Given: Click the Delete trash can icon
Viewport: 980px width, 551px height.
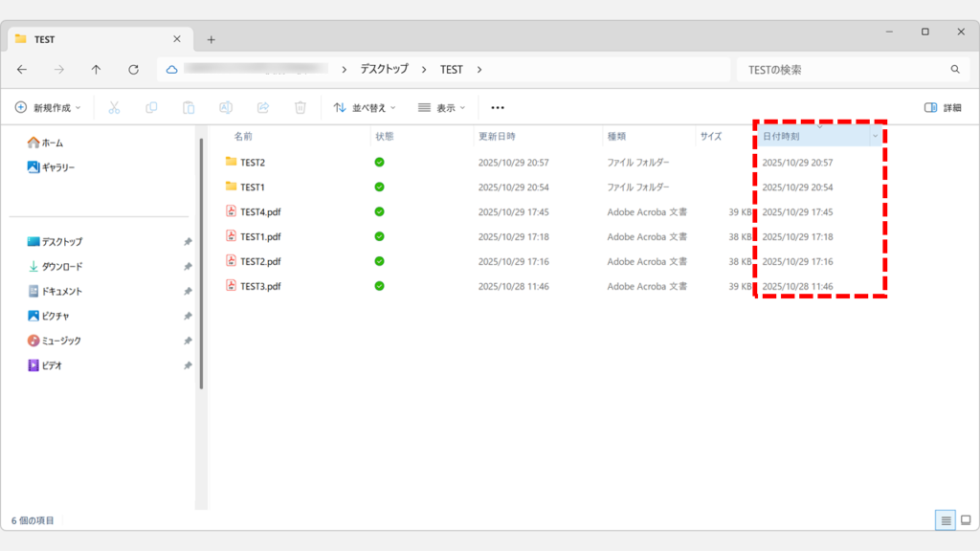Looking at the screenshot, I should click(x=301, y=108).
